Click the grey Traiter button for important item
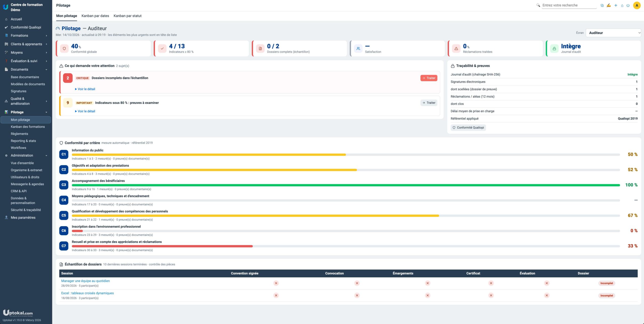The image size is (644, 324). (429, 103)
